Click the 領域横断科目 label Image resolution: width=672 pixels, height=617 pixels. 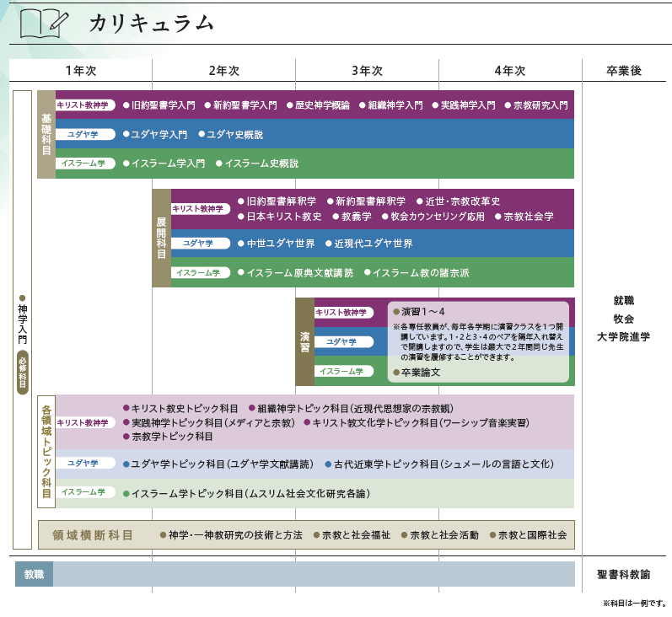93,535
